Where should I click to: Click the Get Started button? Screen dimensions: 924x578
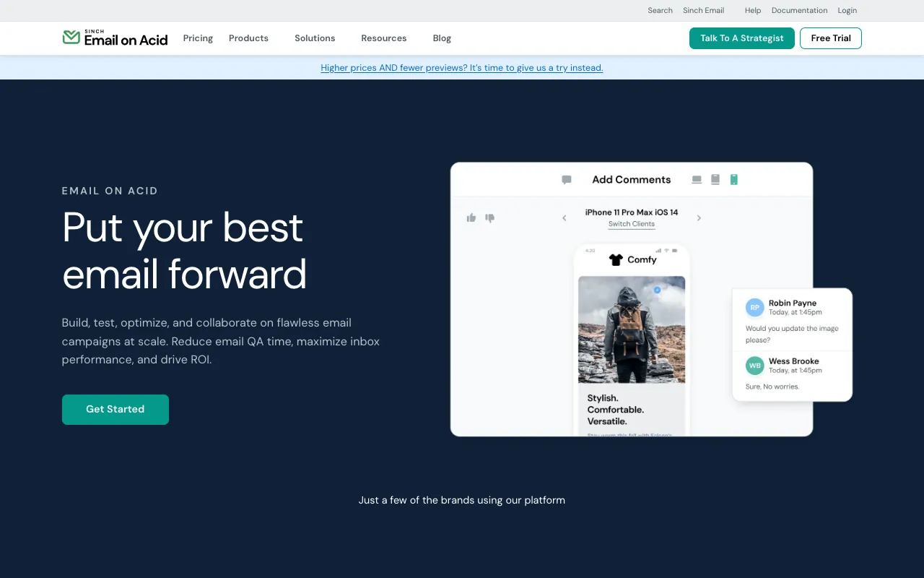click(115, 409)
